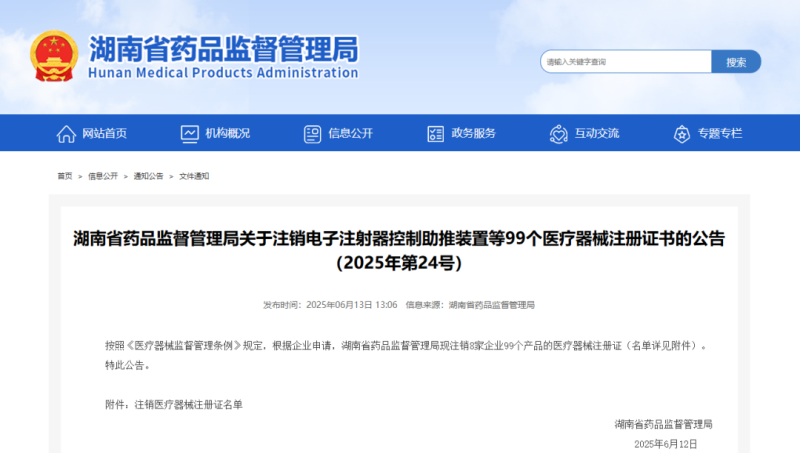Click the checklist icon beside 政务服务

coord(435,134)
